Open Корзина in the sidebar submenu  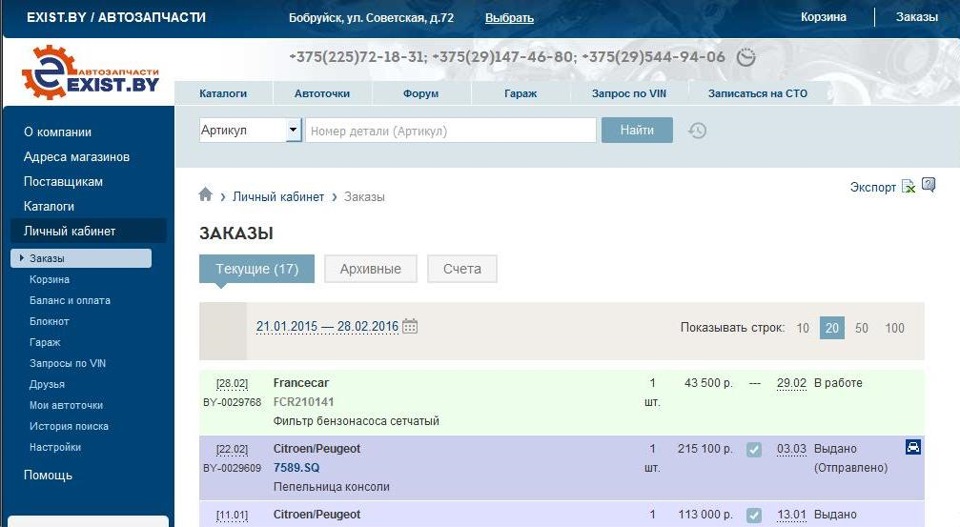coord(50,280)
